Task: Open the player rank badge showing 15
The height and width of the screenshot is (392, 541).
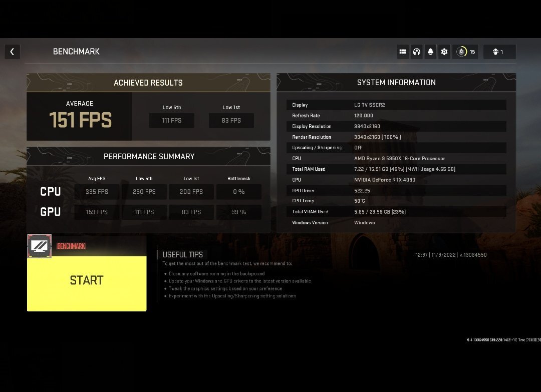Action: [465, 52]
